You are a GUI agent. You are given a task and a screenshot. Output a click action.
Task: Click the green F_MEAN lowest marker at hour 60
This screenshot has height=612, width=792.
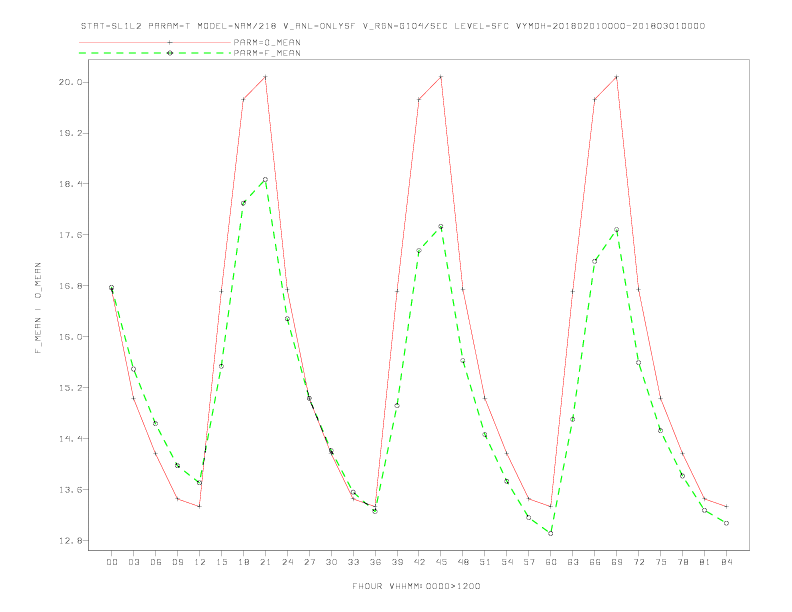[551, 534]
